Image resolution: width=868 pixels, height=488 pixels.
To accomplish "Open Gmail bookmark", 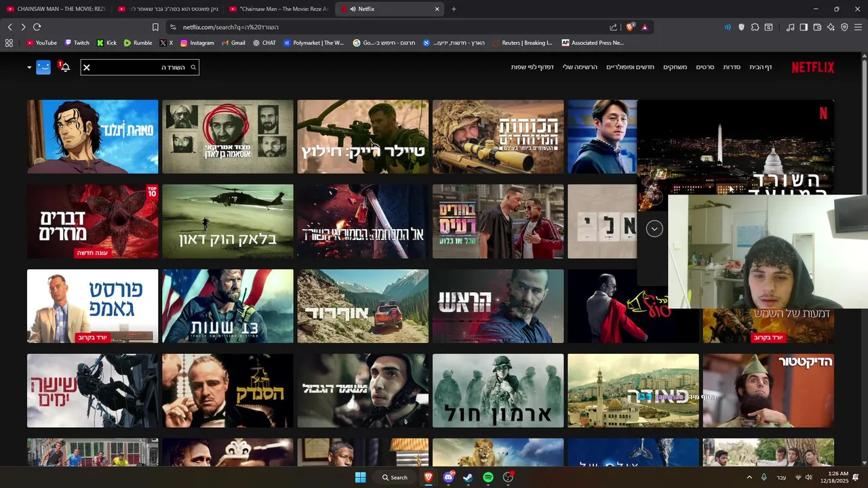I will pos(233,43).
